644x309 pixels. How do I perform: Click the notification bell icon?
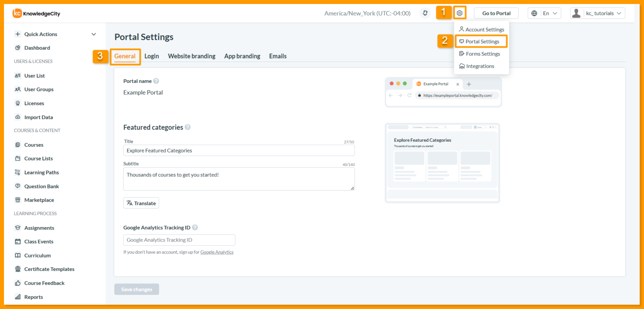[x=425, y=13]
